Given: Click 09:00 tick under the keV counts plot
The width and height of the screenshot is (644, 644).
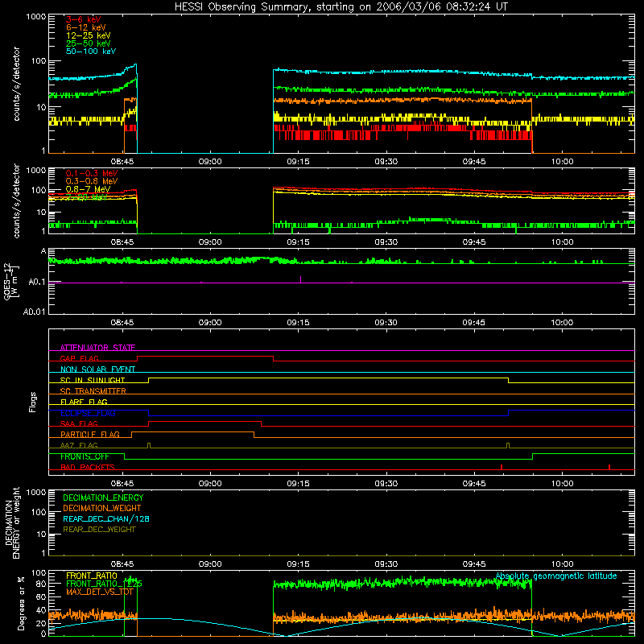Looking at the screenshot, I should [210, 162].
